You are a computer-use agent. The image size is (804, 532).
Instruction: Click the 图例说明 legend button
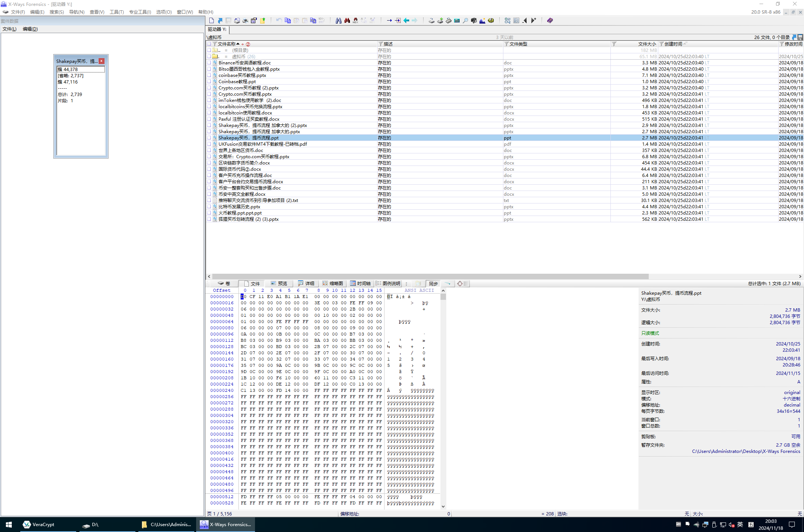[388, 284]
